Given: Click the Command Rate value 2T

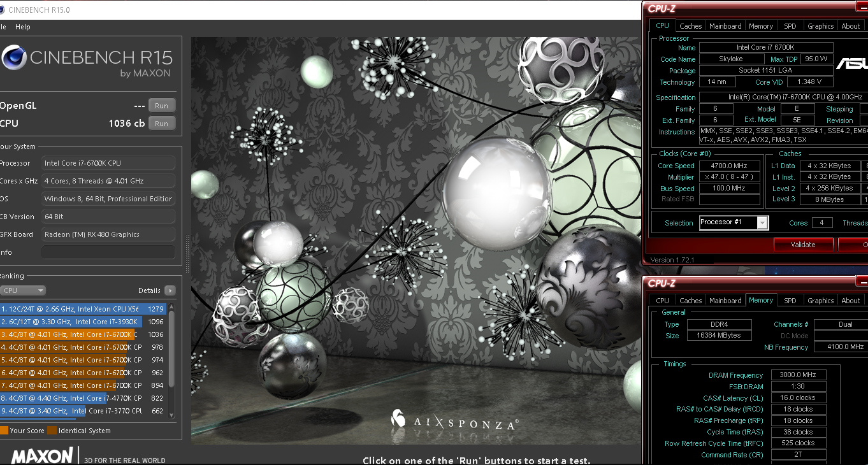Looking at the screenshot, I should (x=799, y=455).
